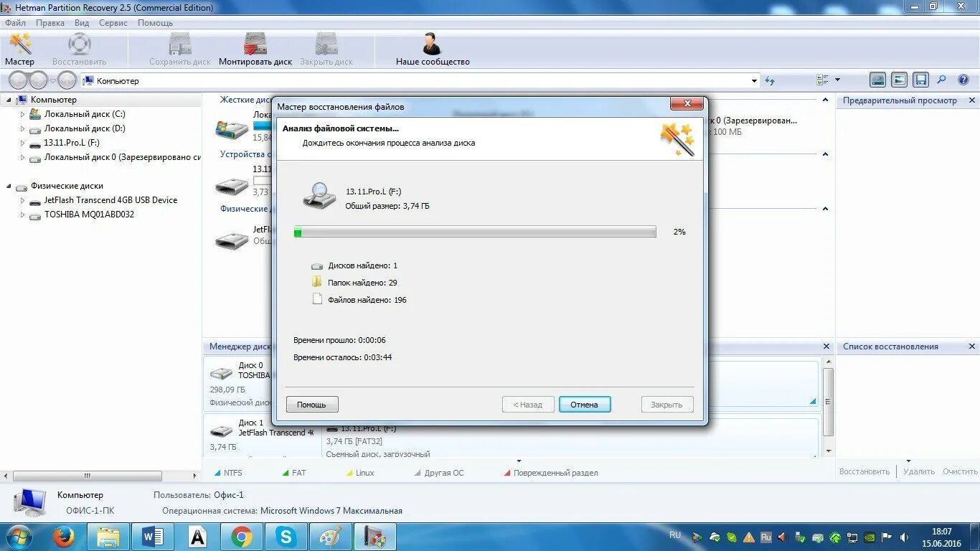Click the blue help question mark icon

pos(962,80)
